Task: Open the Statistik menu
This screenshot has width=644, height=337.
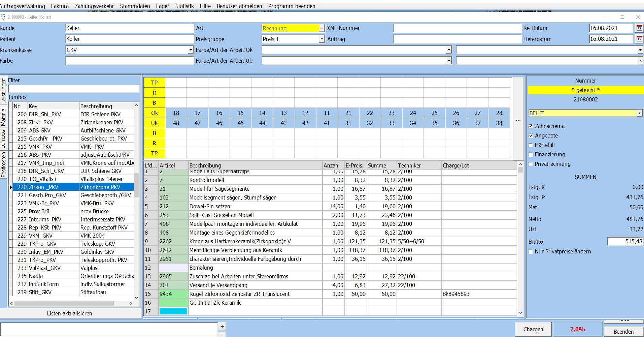Action: click(184, 6)
